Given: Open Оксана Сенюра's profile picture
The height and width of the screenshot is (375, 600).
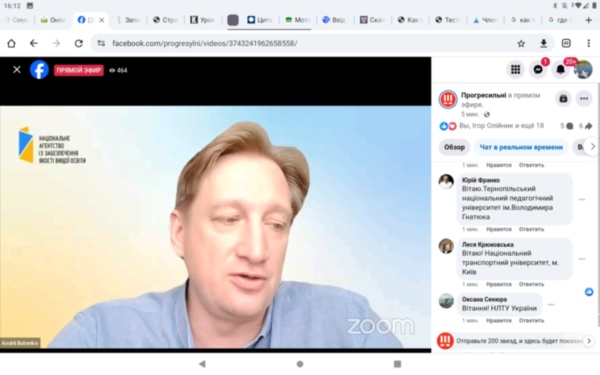Looking at the screenshot, I should click(446, 301).
